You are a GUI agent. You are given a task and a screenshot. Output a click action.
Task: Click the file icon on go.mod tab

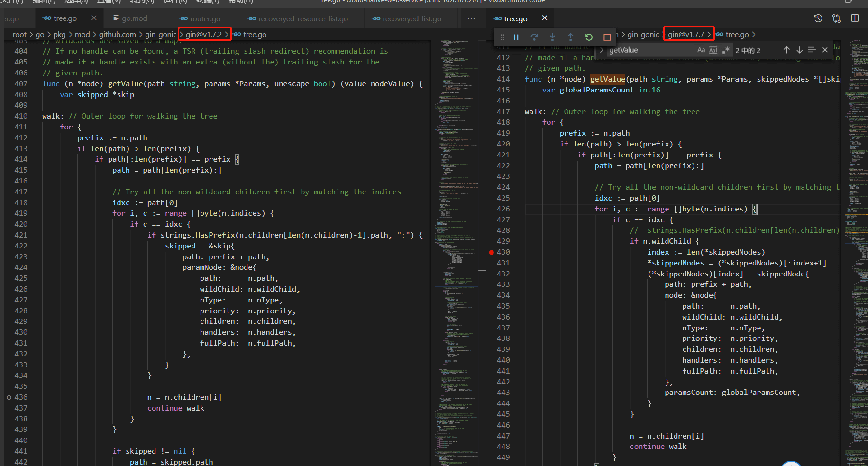point(116,18)
